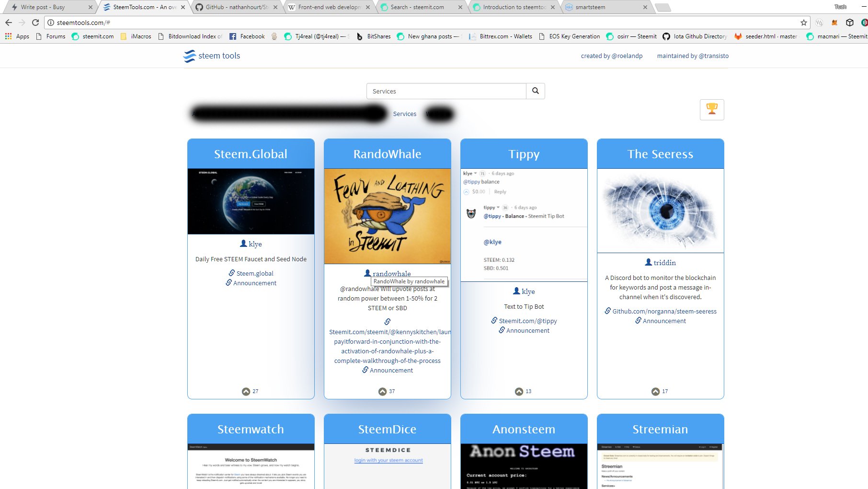Viewport: 868px width, 489px height.
Task: View site information icon beside the URL
Action: (50, 23)
